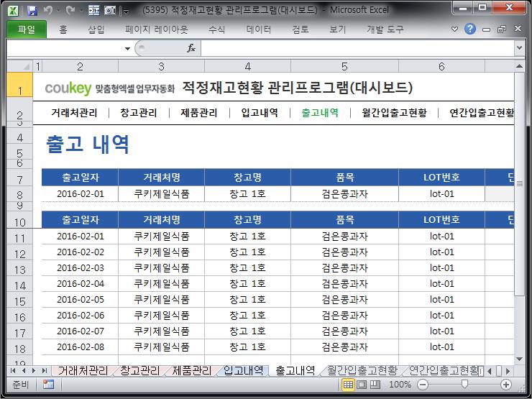Click 쿠키제일식품 cell in row 14
The image size is (532, 399).
pos(162,284)
